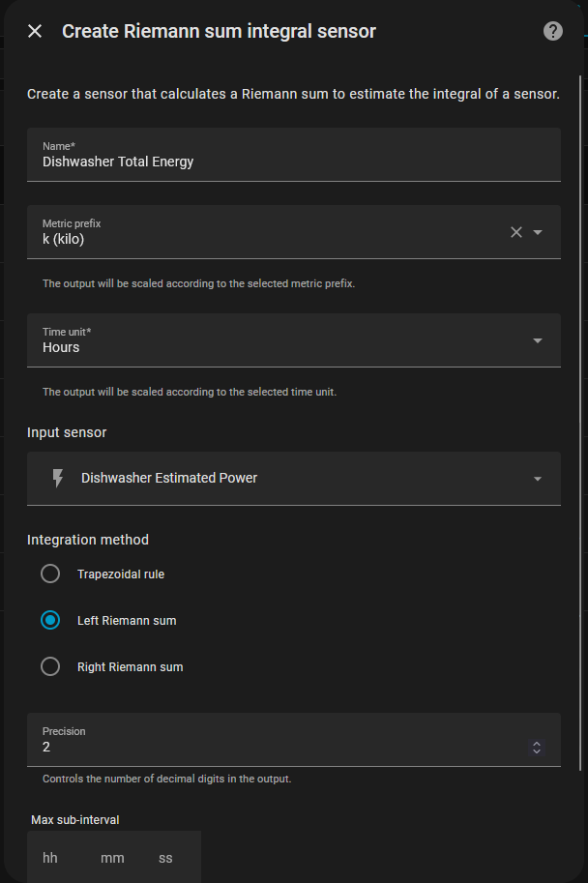Pick the Right Riemann sum radio button
The width and height of the screenshot is (588, 883).
coord(50,667)
